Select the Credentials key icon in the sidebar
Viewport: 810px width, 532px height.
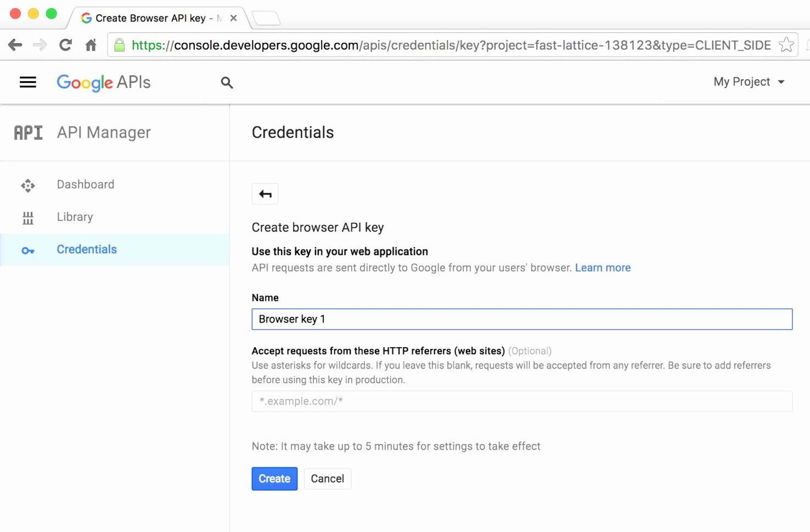pyautogui.click(x=27, y=250)
